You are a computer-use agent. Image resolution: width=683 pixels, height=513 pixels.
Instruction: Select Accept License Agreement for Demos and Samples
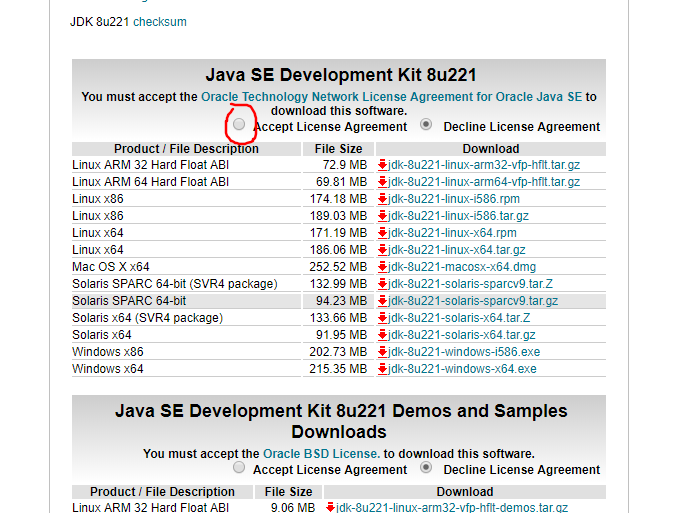(239, 468)
